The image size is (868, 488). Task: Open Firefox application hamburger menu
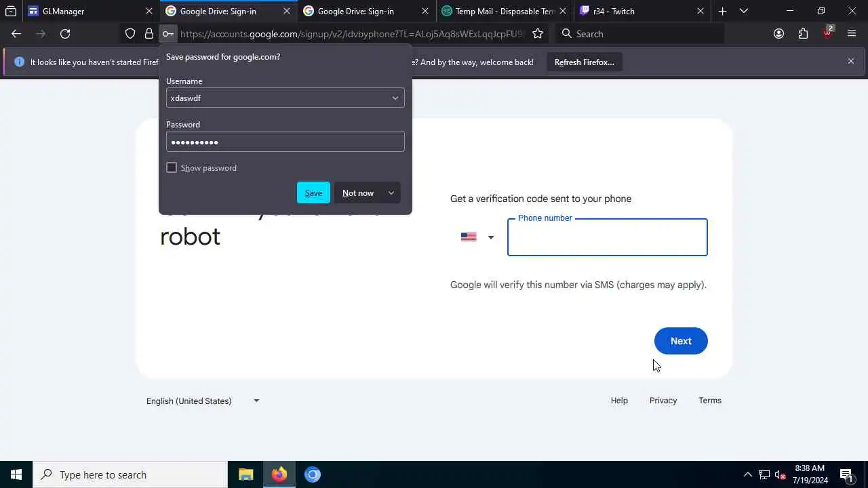(852, 34)
